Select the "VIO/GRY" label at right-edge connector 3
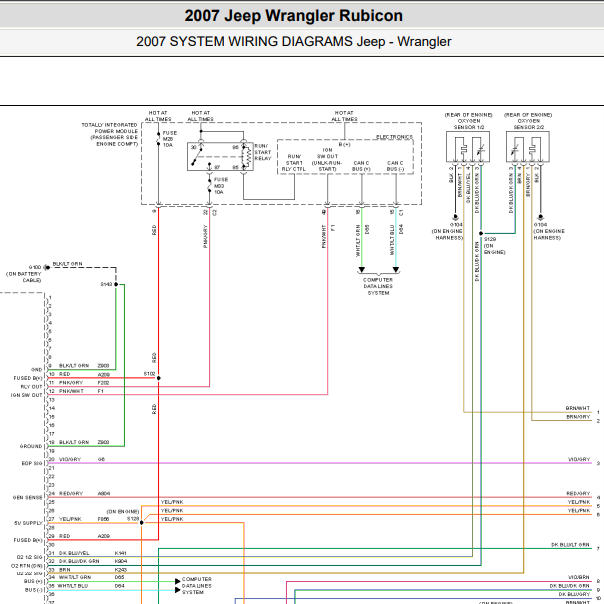This screenshot has width=604, height=604. pos(579,459)
